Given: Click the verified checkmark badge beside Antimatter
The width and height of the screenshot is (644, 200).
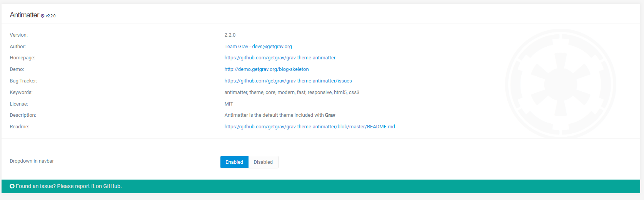Looking at the screenshot, I should 43,16.
